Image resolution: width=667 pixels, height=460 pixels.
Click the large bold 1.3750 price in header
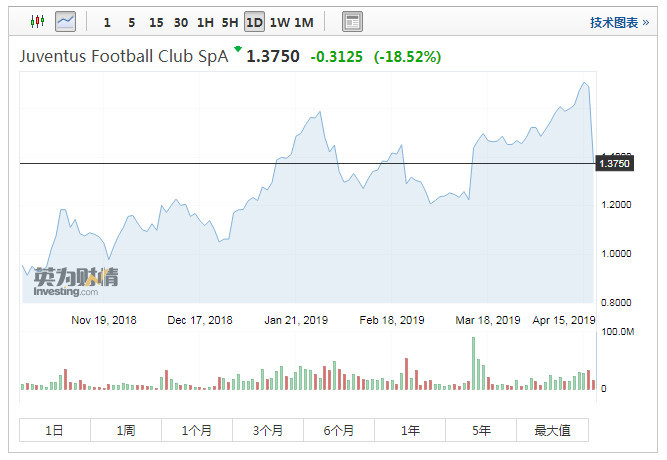[273, 56]
